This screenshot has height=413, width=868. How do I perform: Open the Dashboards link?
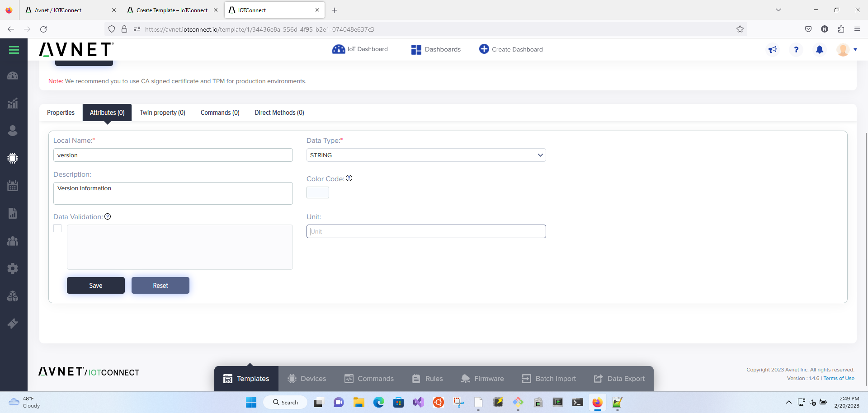(436, 49)
